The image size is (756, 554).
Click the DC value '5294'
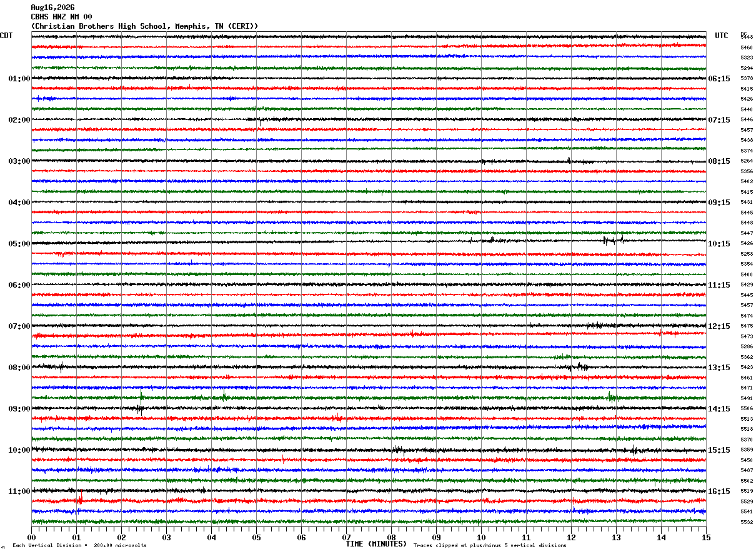pos(747,68)
